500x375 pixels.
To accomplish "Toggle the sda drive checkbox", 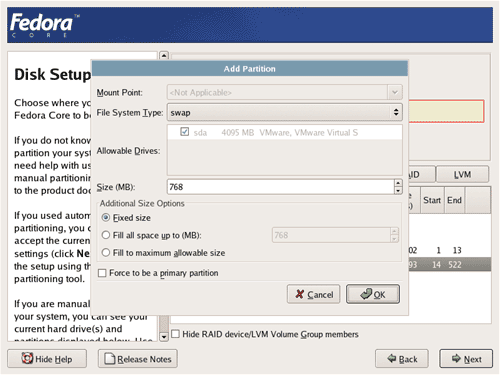I will (x=184, y=132).
